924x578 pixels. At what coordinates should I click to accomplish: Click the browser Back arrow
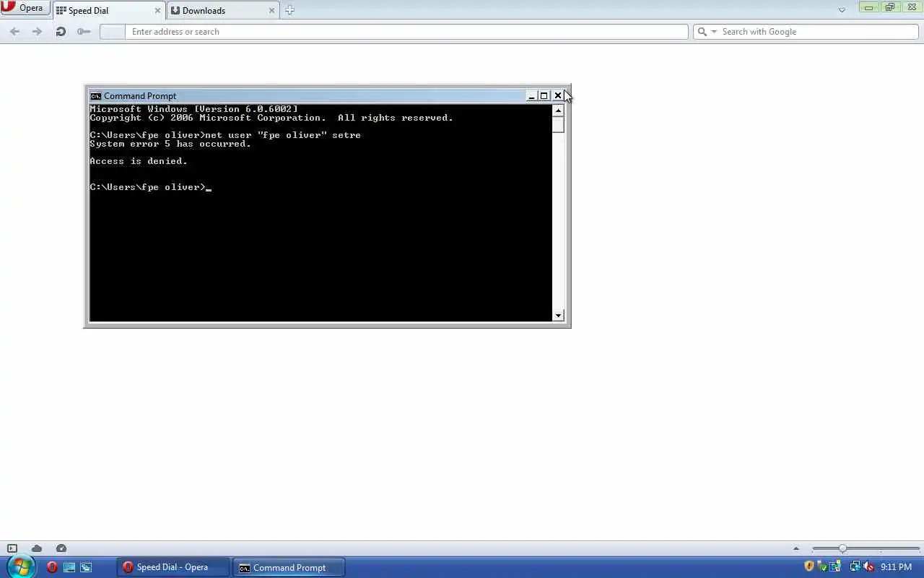[x=14, y=32]
